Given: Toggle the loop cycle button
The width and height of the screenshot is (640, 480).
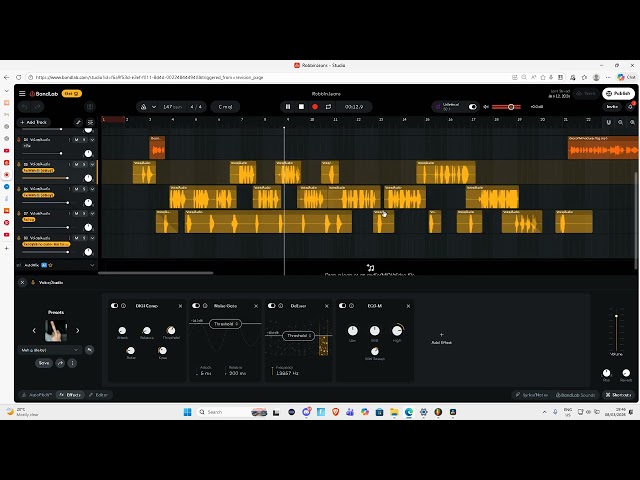Looking at the screenshot, I should (x=328, y=107).
